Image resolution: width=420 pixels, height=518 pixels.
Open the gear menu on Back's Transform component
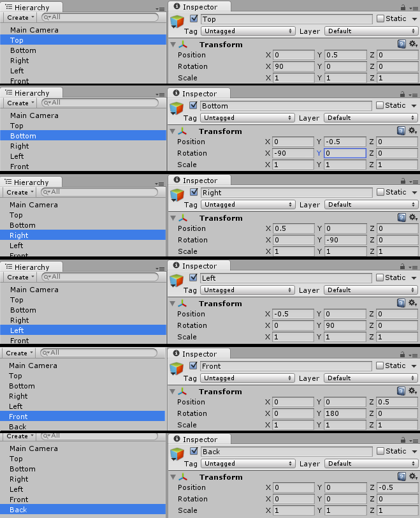tap(412, 477)
